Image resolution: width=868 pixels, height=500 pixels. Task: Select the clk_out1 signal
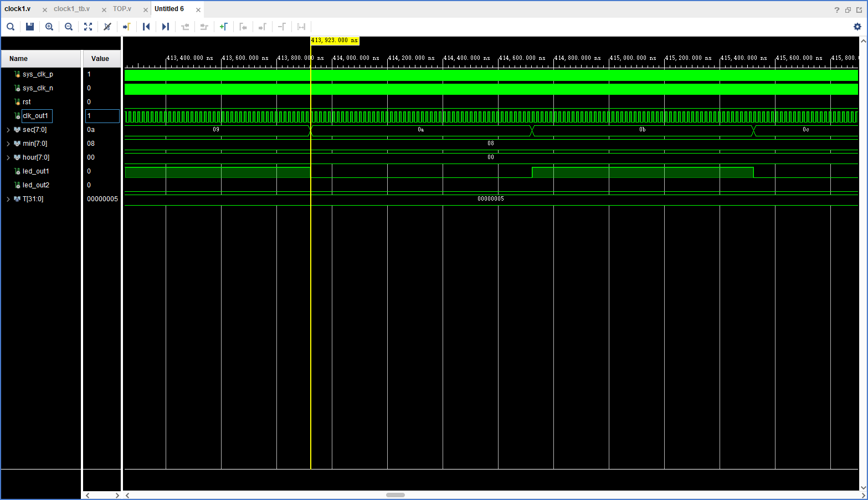point(35,116)
